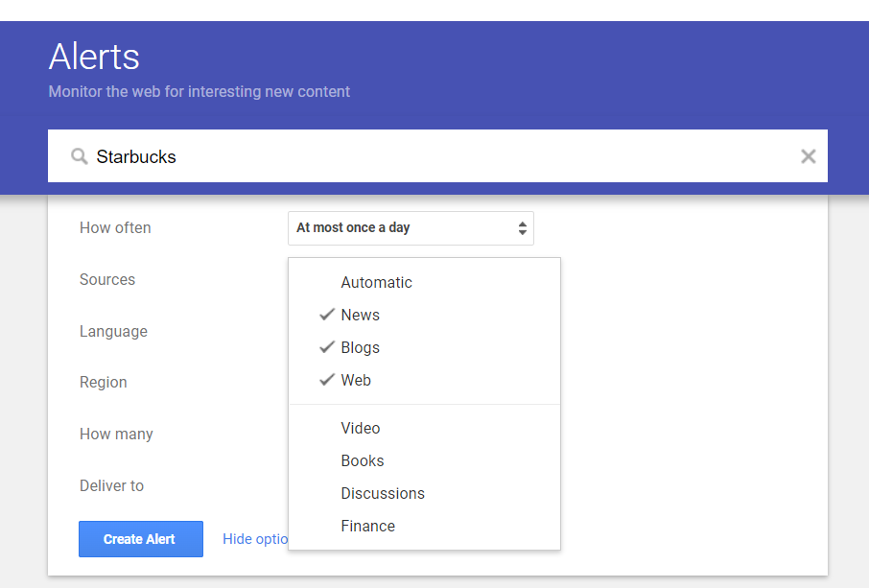This screenshot has height=588, width=869.
Task: Uncheck the News source option
Action: [425, 315]
